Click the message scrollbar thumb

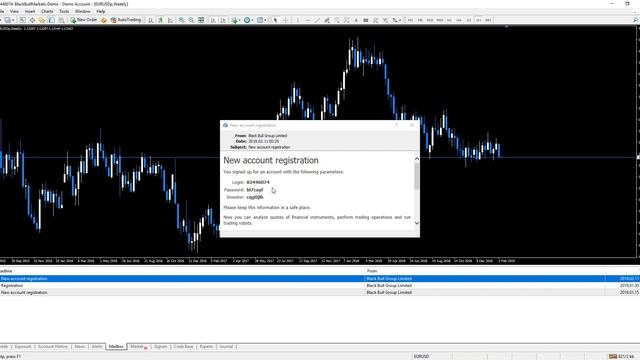coord(416,176)
